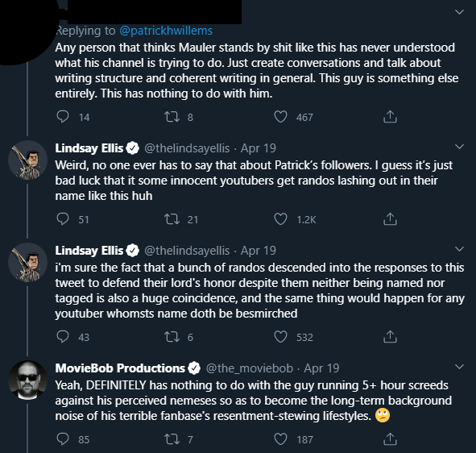The image size is (476, 453).
Task: Share the tweet about Mauler's channel
Action: 390,117
